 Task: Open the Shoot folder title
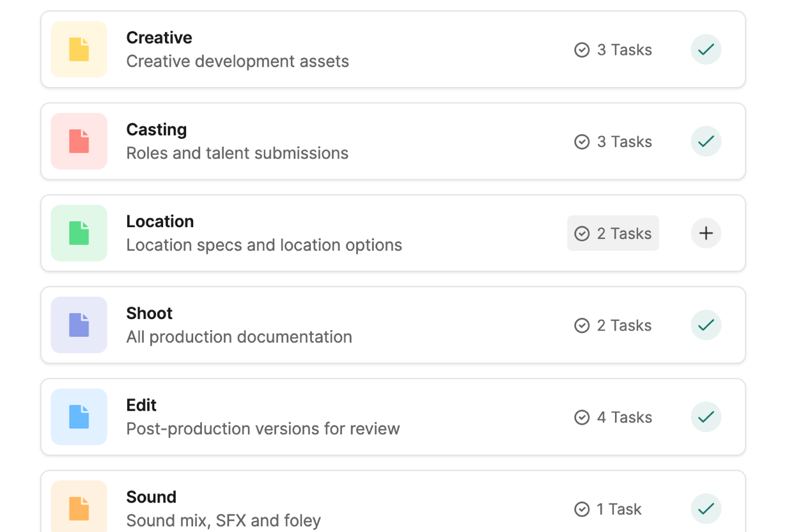click(x=150, y=313)
